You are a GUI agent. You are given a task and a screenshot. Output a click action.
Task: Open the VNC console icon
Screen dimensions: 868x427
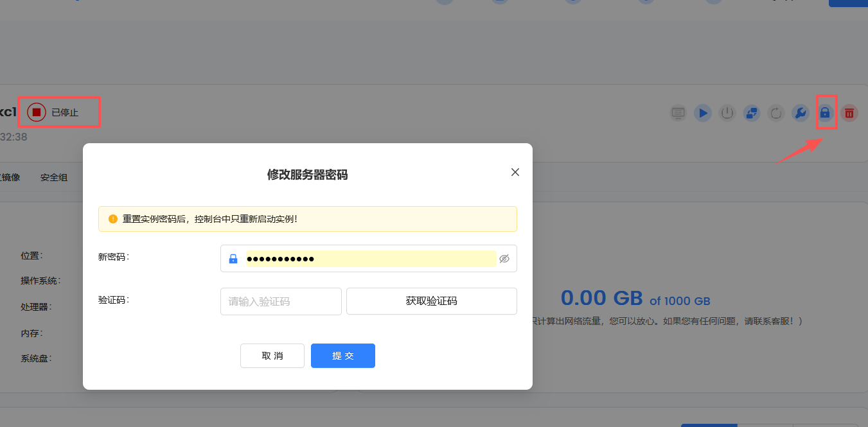(678, 113)
